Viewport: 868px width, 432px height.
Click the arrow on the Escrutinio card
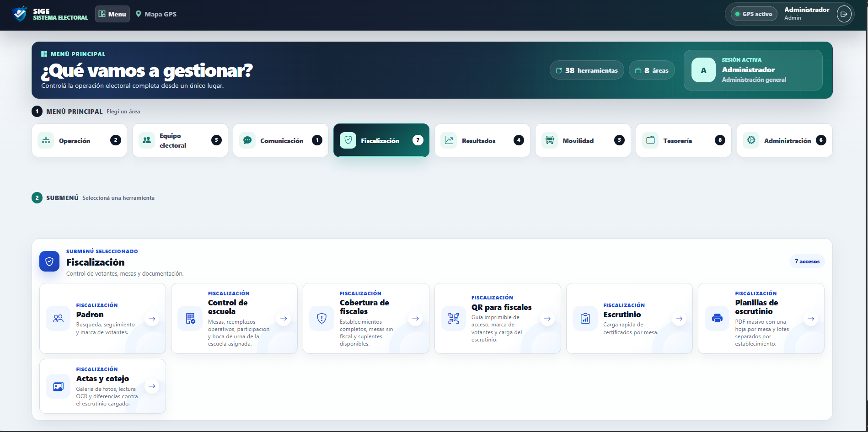pyautogui.click(x=679, y=318)
